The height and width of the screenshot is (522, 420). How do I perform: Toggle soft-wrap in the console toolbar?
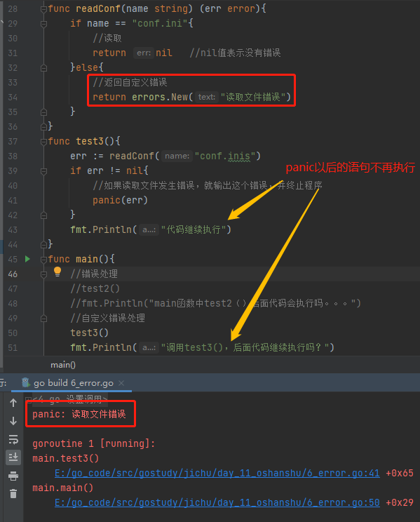click(x=13, y=439)
